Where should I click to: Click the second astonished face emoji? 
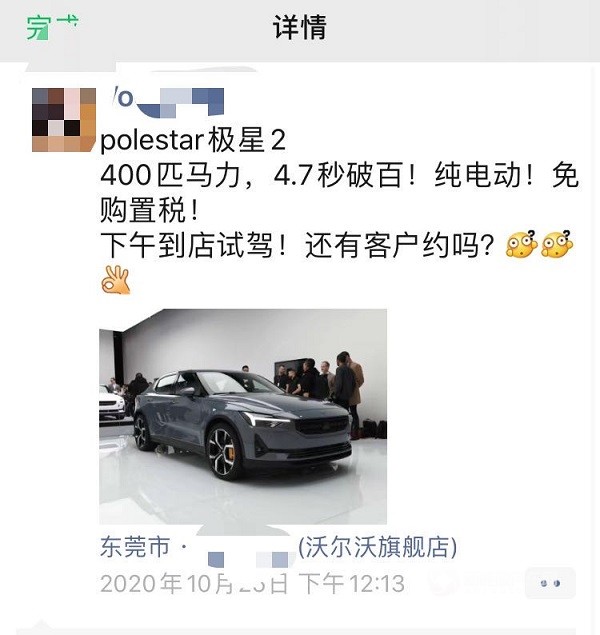[557, 244]
